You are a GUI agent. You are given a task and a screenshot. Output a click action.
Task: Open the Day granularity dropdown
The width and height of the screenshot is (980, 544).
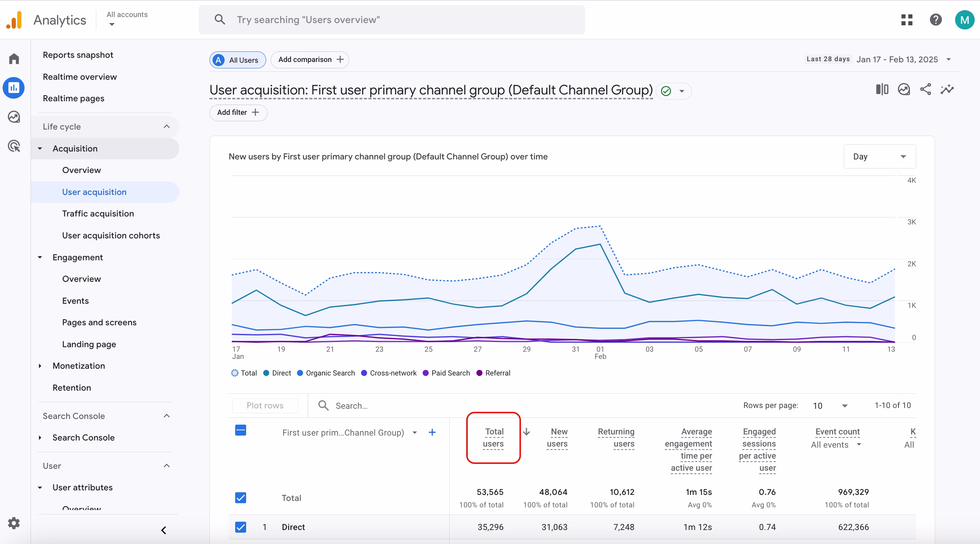pyautogui.click(x=880, y=156)
